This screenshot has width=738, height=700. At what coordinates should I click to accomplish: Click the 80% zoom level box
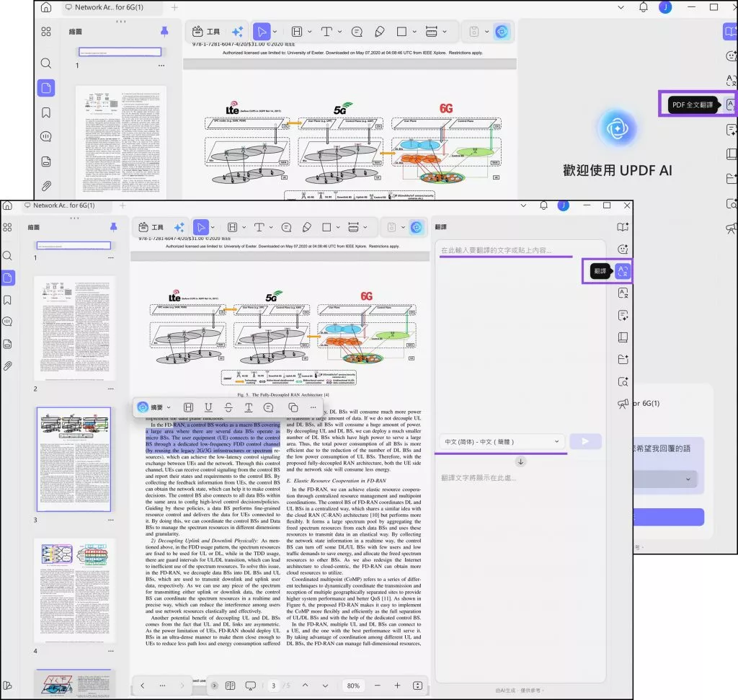(353, 686)
